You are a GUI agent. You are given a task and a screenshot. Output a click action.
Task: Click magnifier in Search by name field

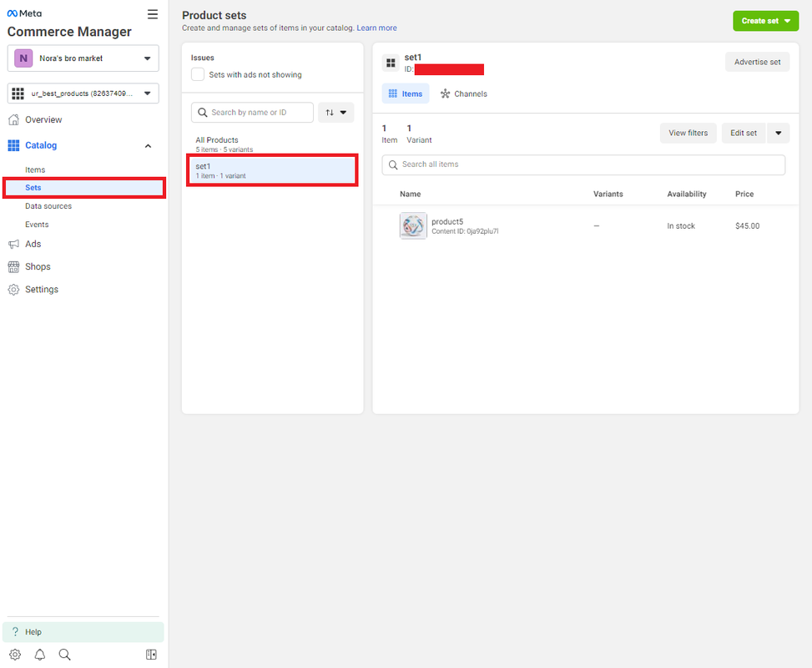(x=203, y=113)
